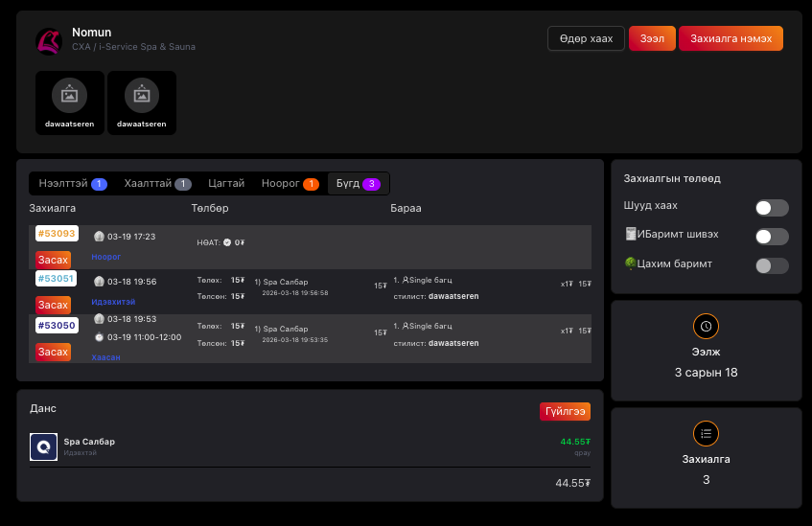Switch to the Нээлттэй tab
The width and height of the screenshot is (812, 526).
72,184
